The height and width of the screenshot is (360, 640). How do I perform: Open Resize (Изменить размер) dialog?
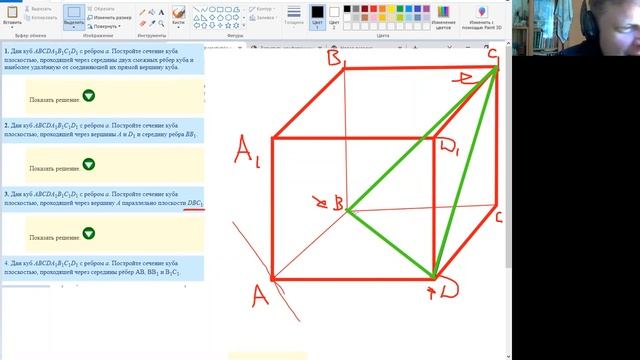(109, 18)
